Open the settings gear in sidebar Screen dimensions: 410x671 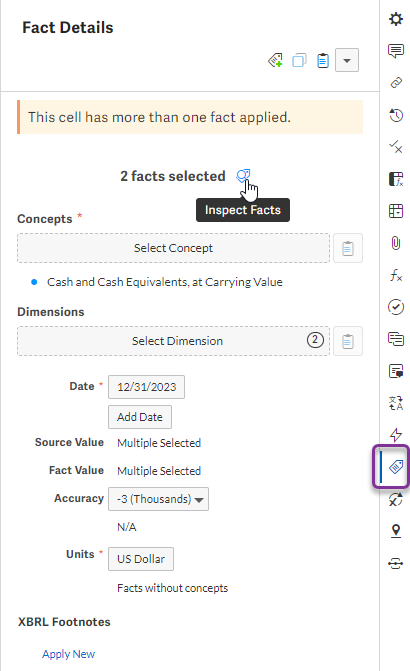pos(396,19)
